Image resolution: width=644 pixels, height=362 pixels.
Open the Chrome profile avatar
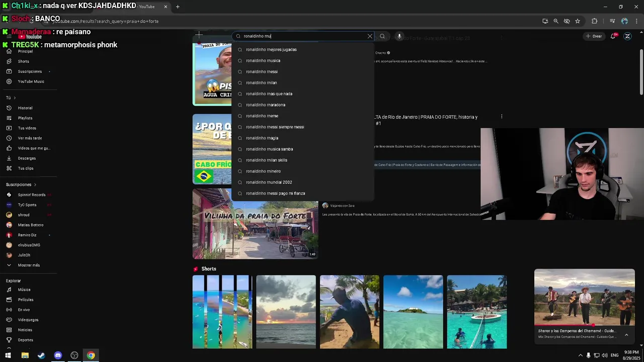click(624, 21)
